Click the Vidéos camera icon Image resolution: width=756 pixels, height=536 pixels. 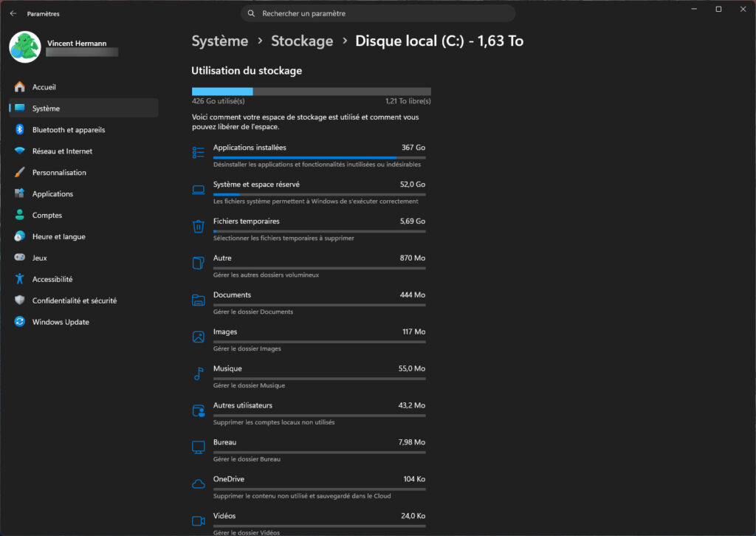(x=198, y=520)
